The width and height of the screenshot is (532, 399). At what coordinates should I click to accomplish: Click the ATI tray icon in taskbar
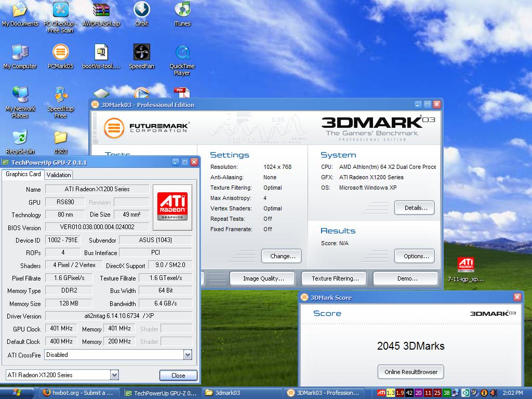click(381, 393)
